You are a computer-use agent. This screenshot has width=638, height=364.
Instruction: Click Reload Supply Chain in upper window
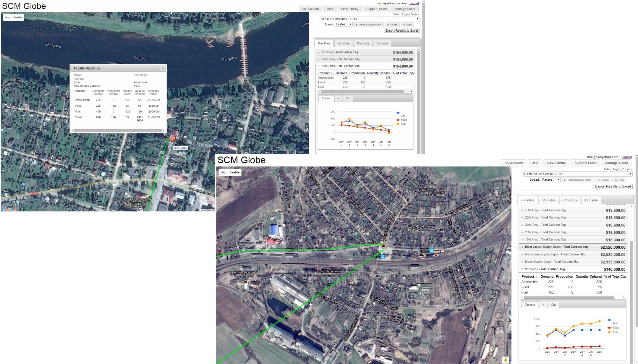pos(369,25)
